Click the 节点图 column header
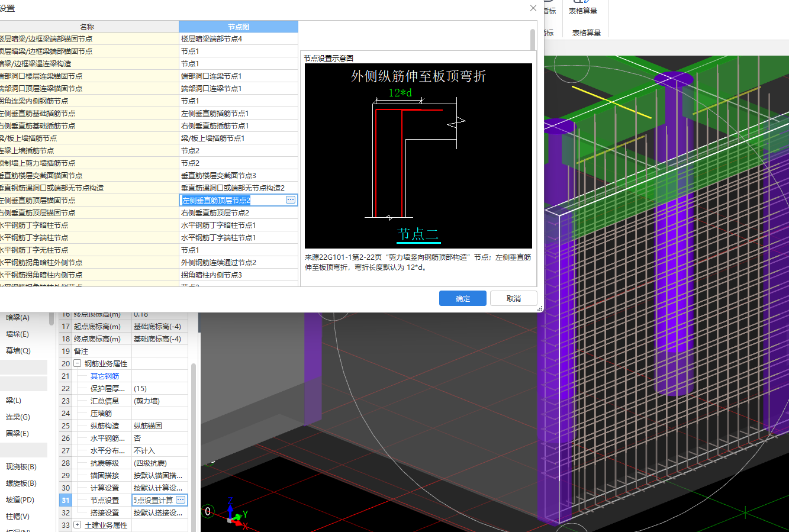Screen dimensions: 789x532 [x=239, y=27]
